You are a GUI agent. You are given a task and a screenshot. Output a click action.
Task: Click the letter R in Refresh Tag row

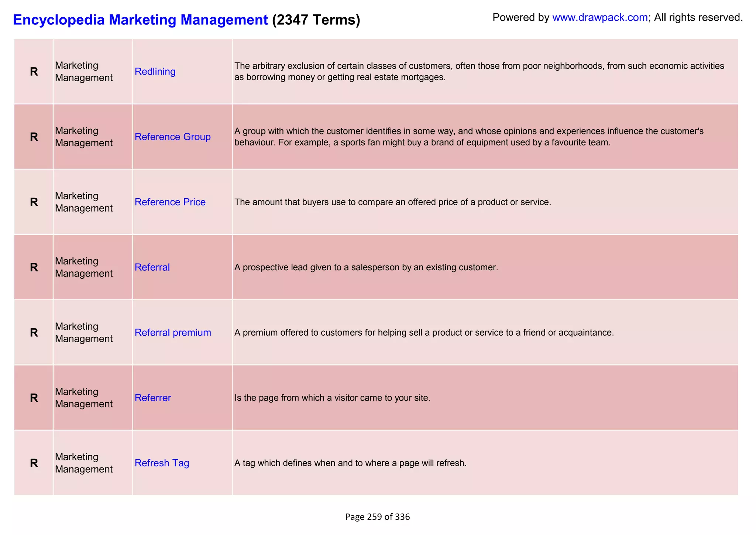point(34,463)
